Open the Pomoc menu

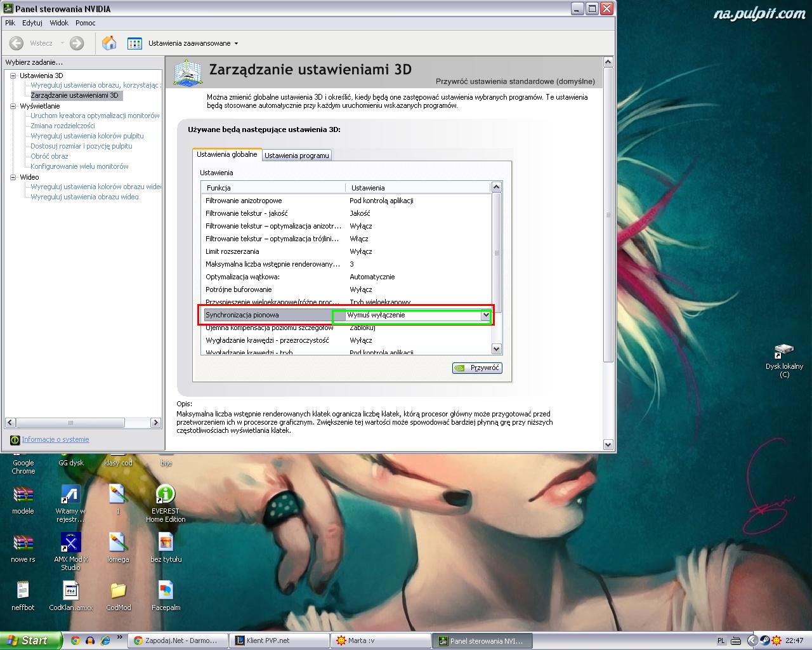click(x=85, y=23)
